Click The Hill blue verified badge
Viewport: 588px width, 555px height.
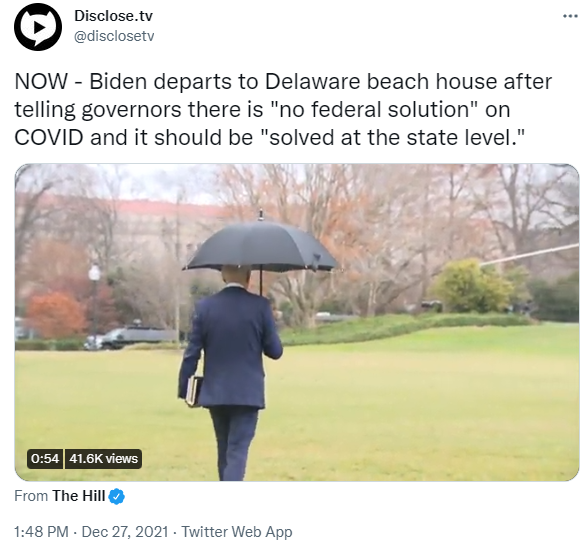click(x=117, y=496)
